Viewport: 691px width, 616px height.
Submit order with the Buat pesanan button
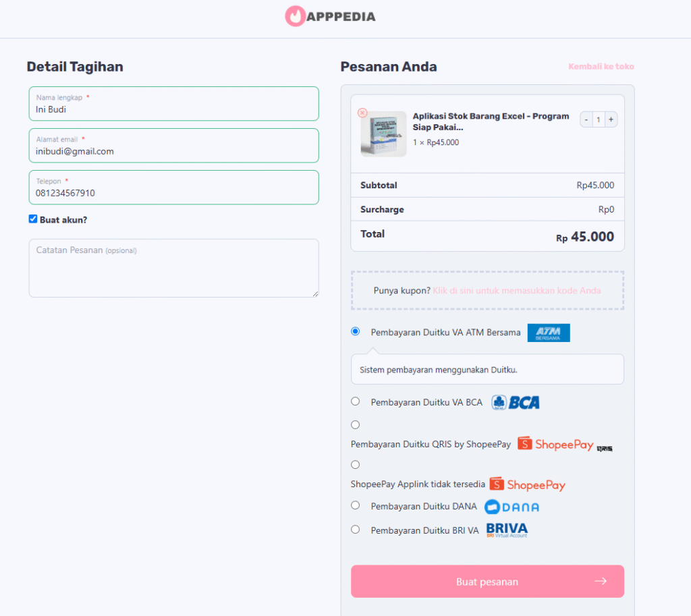[x=487, y=582]
